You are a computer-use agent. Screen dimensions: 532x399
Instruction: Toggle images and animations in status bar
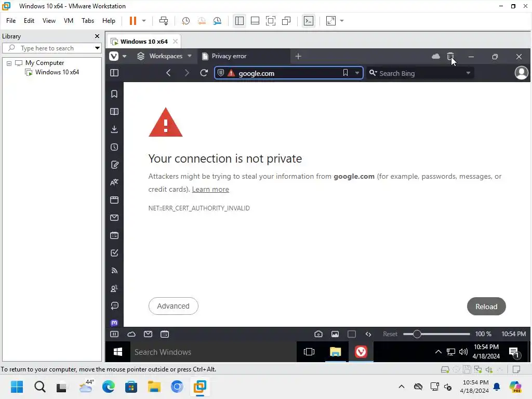[x=335, y=334]
